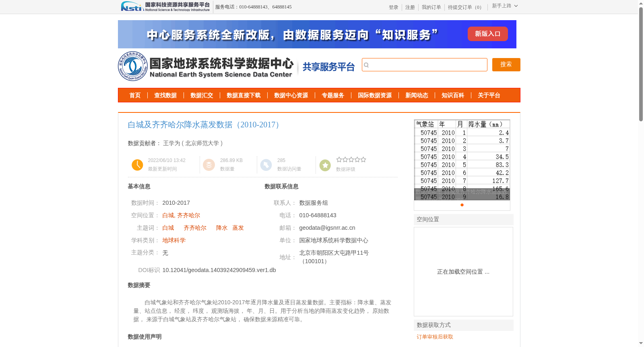
Task: Click the 订单审核后获取 link
Action: pyautogui.click(x=435, y=337)
